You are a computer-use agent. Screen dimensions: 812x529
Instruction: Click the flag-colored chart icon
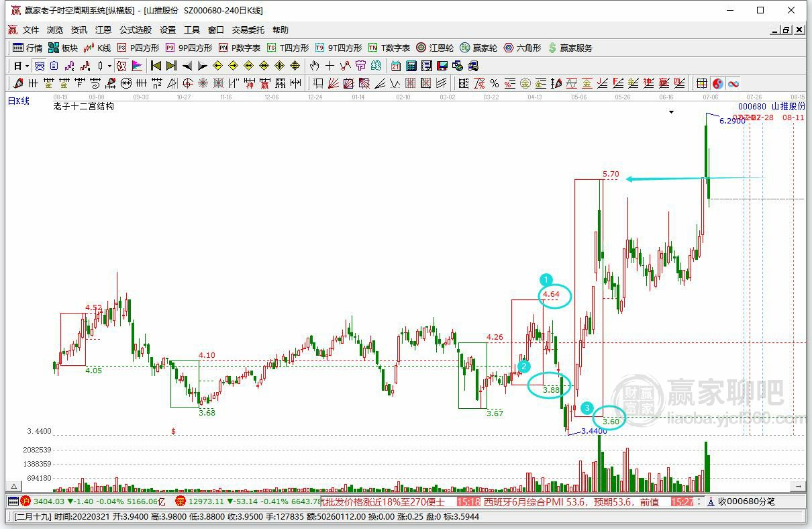pos(138,66)
